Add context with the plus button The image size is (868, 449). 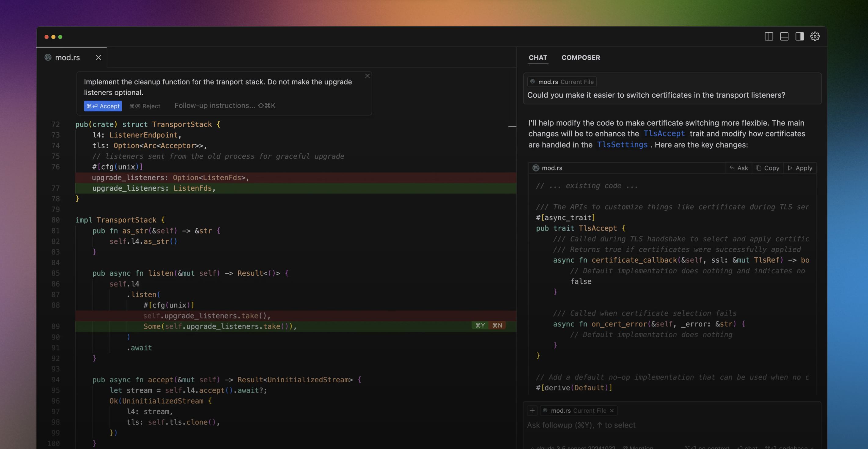(x=532, y=410)
